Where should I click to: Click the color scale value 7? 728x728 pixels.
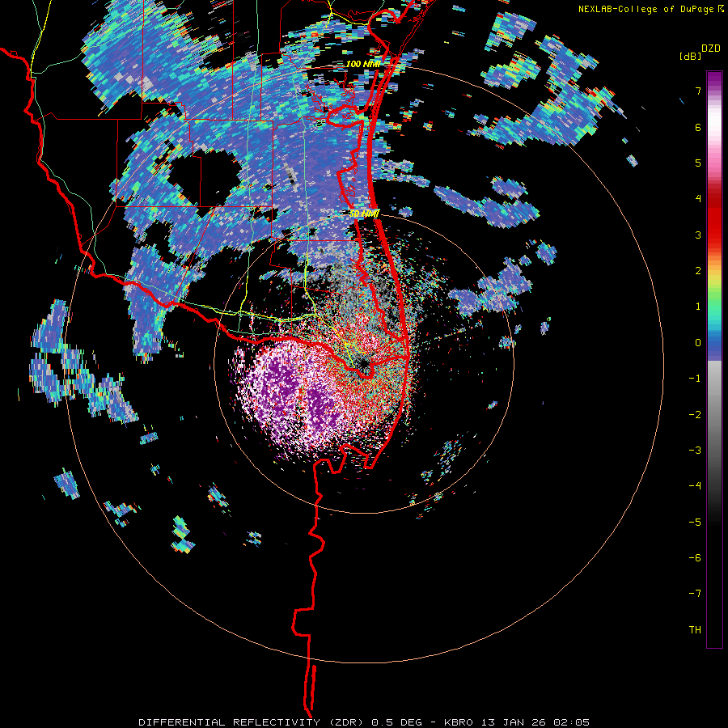click(698, 91)
